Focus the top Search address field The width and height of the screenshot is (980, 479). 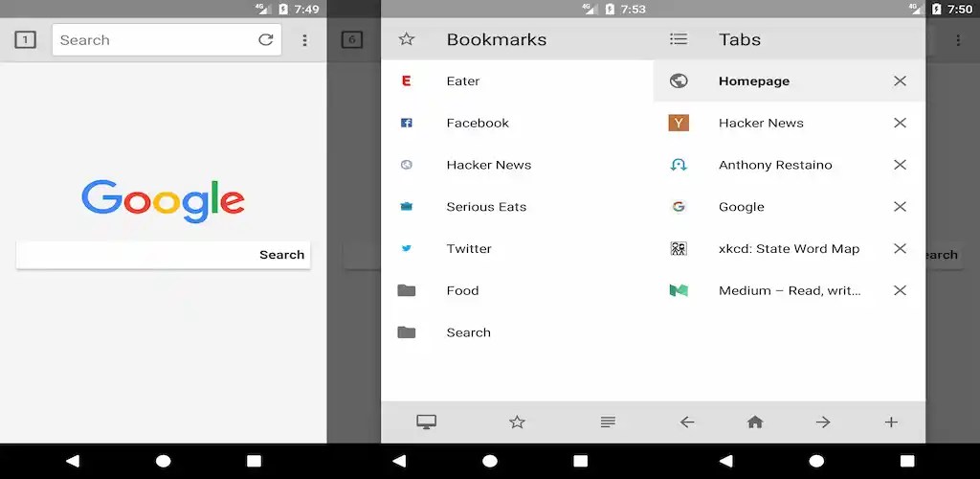point(167,40)
